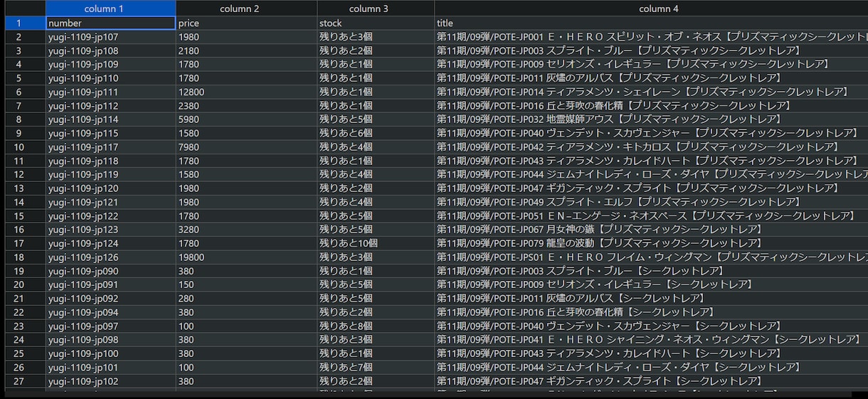The height and width of the screenshot is (399, 868).
Task: Click title cell POTE-JP067 月女神の鏃
Action: 651,230
